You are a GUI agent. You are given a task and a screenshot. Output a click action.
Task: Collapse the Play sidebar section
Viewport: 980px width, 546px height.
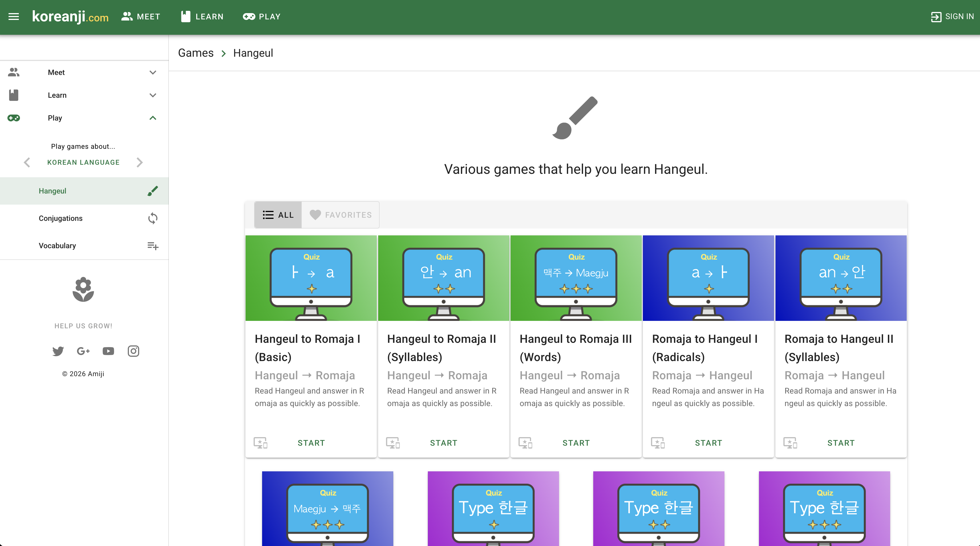[84, 118]
